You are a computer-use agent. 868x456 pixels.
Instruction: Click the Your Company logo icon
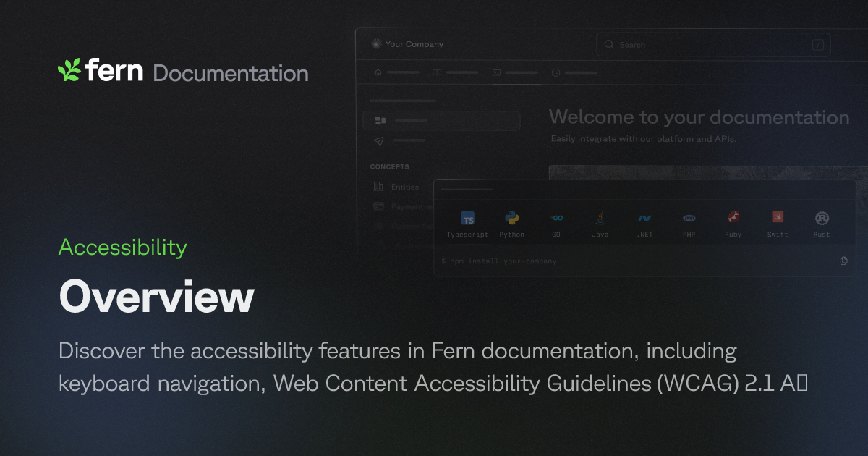click(375, 44)
